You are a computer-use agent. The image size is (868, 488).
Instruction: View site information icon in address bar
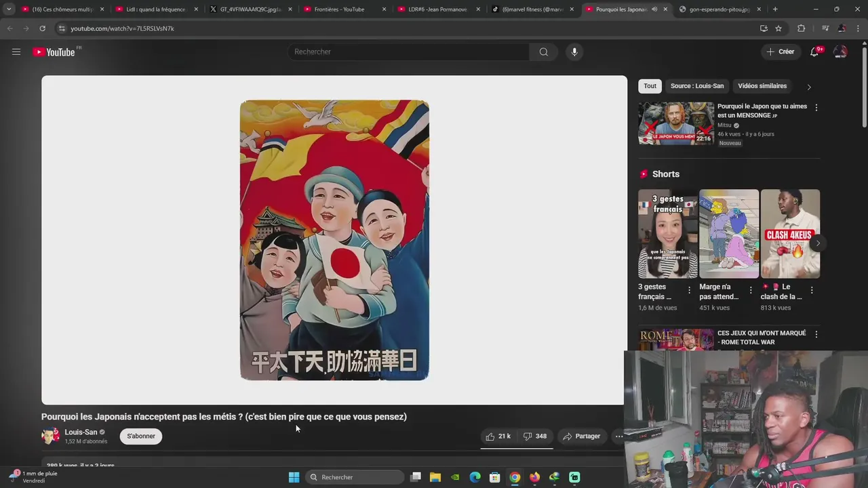coord(62,28)
